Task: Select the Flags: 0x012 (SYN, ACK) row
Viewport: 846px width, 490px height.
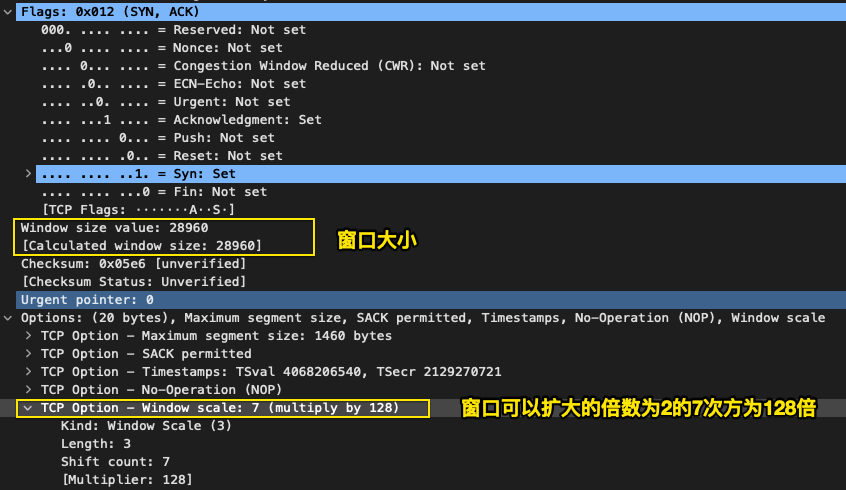Action: tap(431, 12)
